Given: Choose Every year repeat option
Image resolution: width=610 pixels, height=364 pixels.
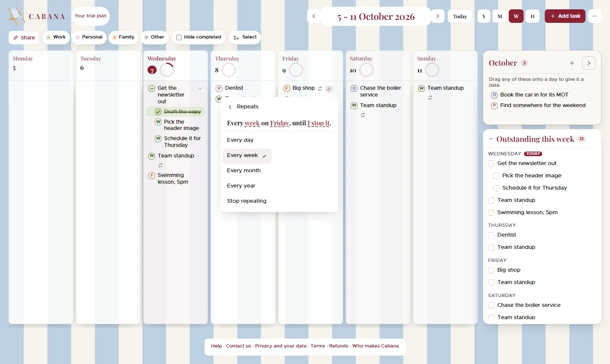Looking at the screenshot, I should pos(241,186).
